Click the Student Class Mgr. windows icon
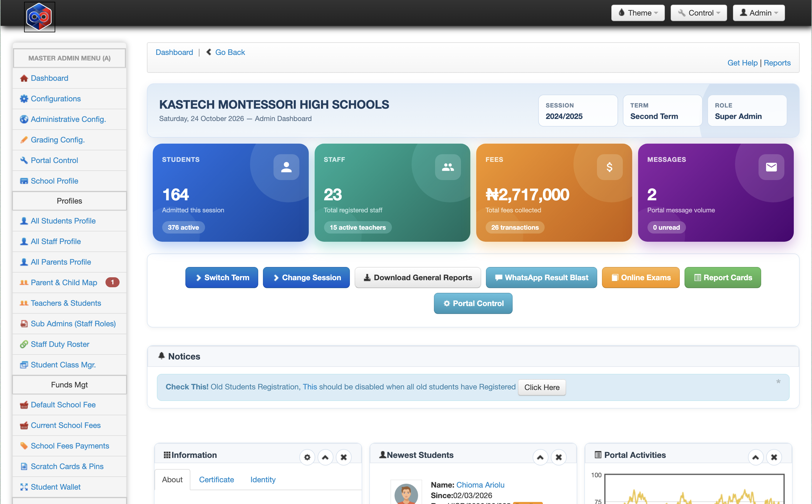The height and width of the screenshot is (504, 812). [x=24, y=365]
